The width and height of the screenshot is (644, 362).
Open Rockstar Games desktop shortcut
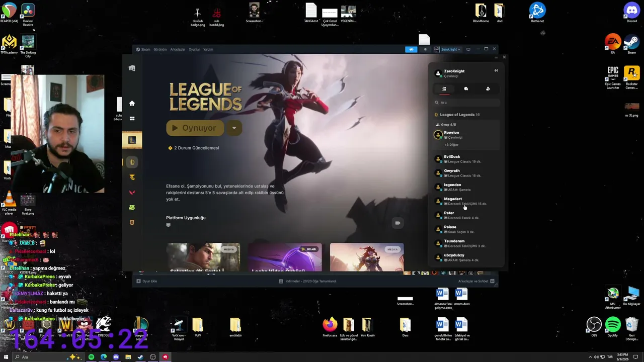[631, 78]
